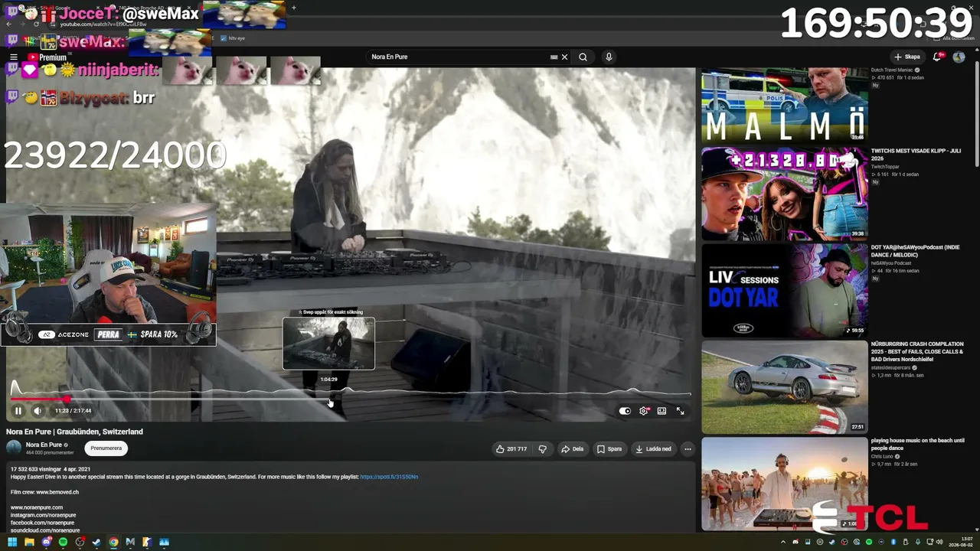Save the video with the Spara button
Screen dimensions: 980x551
click(x=609, y=449)
